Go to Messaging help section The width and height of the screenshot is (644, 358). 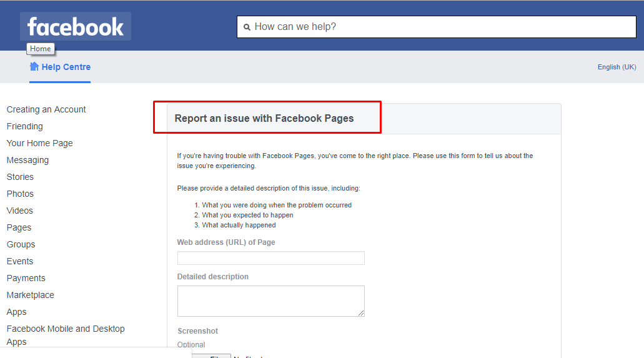[x=27, y=160]
